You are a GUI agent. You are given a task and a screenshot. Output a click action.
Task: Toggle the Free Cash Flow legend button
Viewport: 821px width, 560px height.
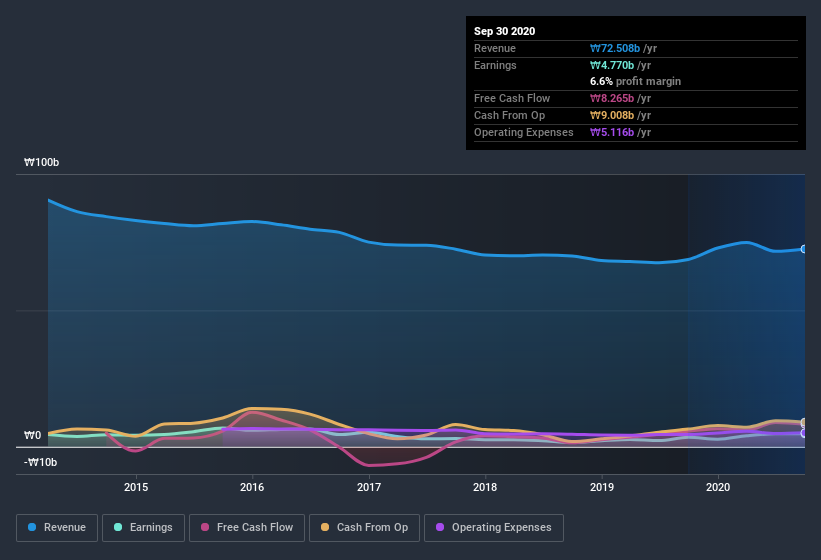(x=247, y=528)
